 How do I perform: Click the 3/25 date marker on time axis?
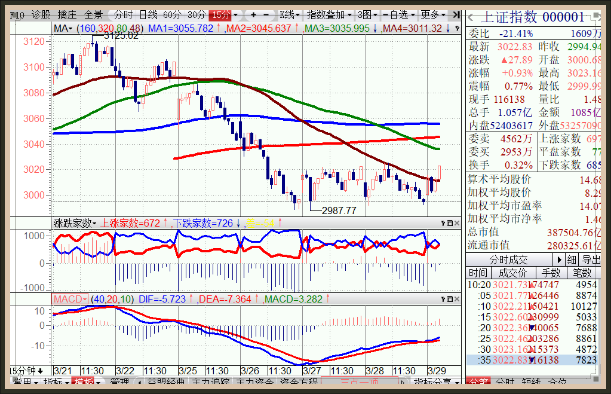coord(187,371)
